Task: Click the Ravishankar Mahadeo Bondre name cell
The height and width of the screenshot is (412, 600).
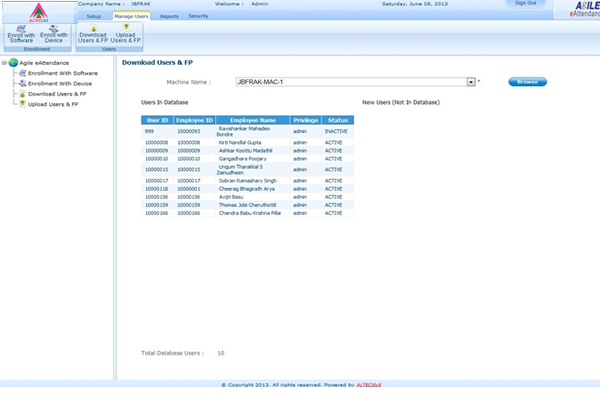Action: pyautogui.click(x=253, y=131)
